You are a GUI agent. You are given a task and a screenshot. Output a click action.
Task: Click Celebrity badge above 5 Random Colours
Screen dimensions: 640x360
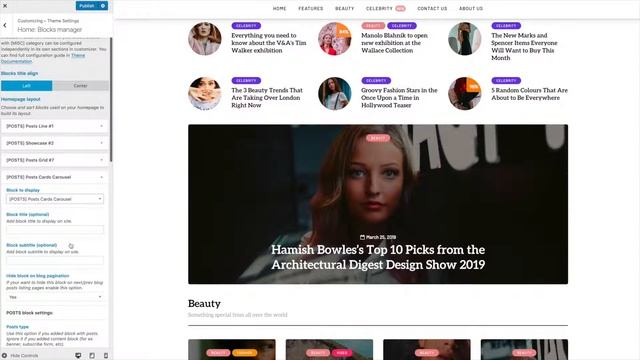click(x=506, y=80)
